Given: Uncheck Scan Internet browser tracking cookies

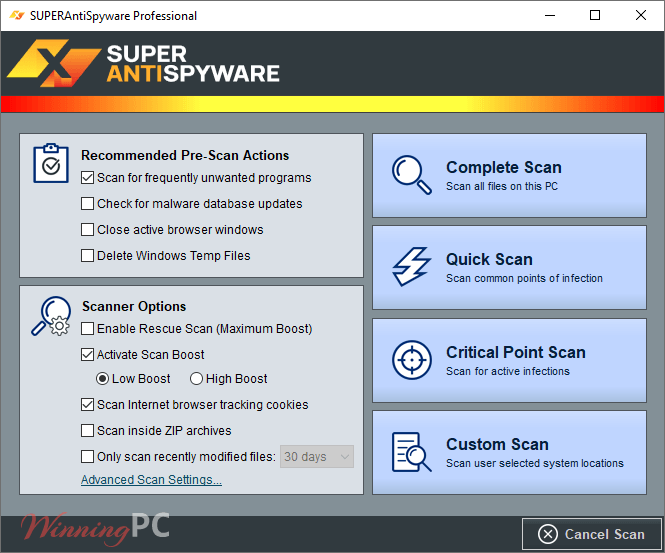Looking at the screenshot, I should point(87,405).
